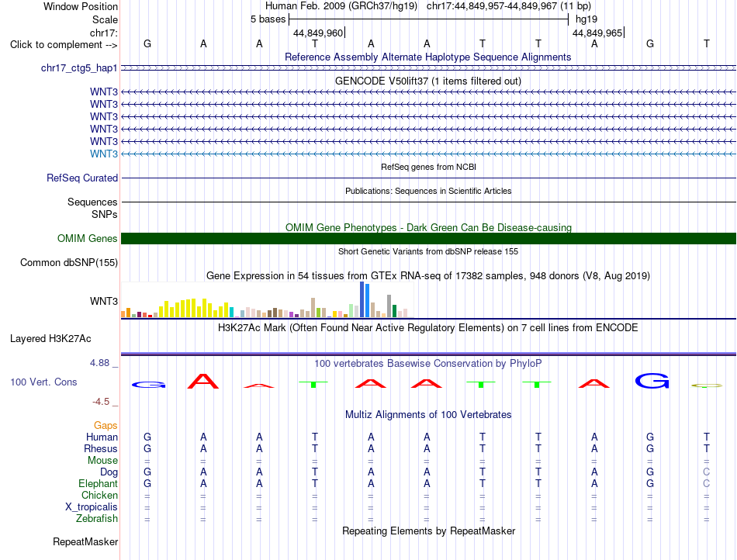Select the Zebrafish alignment row label

pyautogui.click(x=97, y=519)
